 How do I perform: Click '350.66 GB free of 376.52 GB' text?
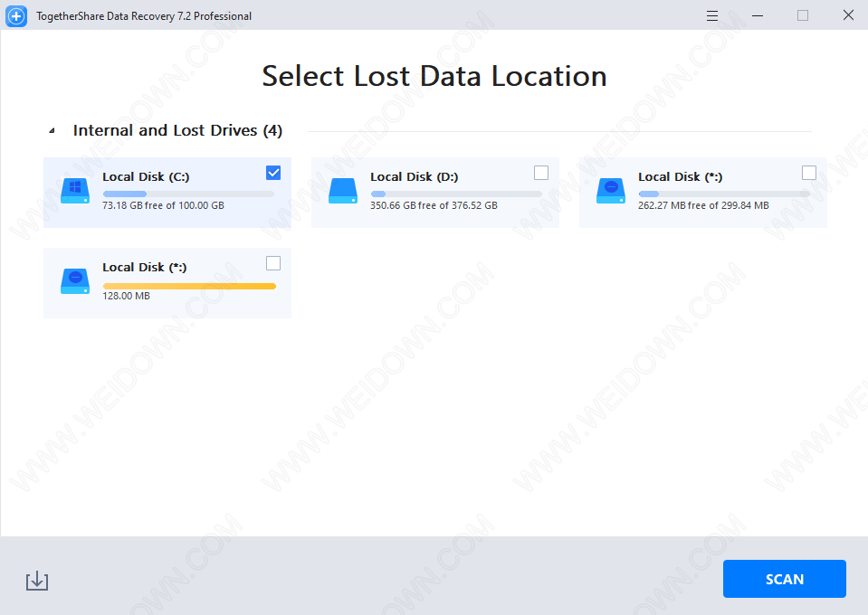[x=434, y=205]
